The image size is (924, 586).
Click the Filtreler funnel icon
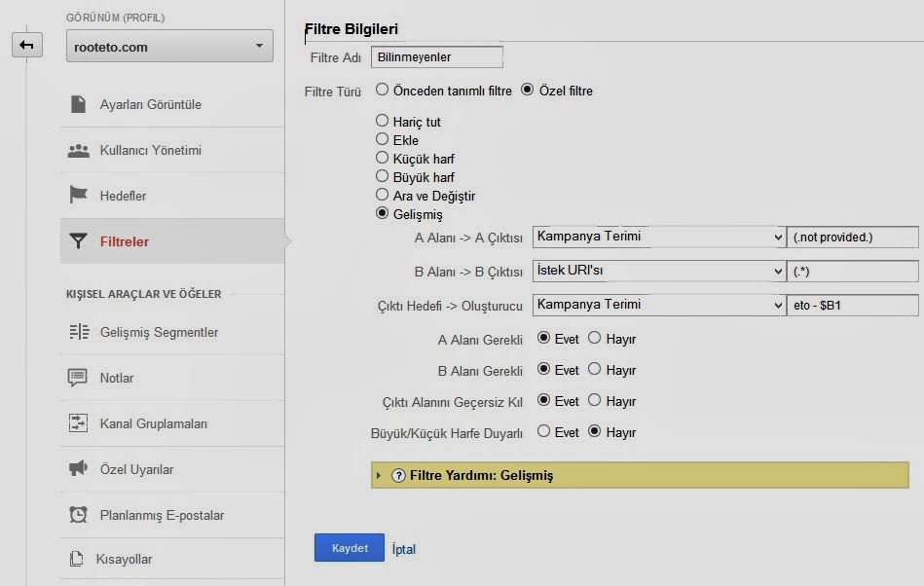pos(79,241)
